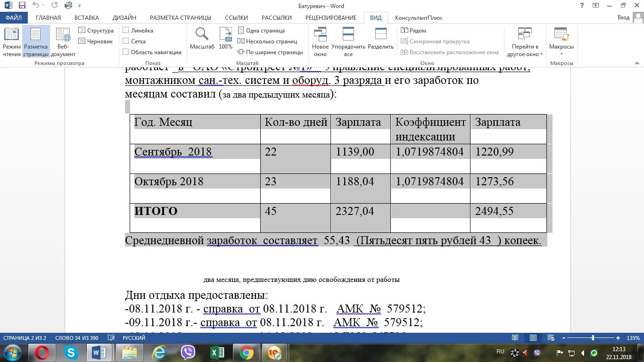The image size is (644, 362).
Task: Show Одна страница zoom
Action: (261, 31)
